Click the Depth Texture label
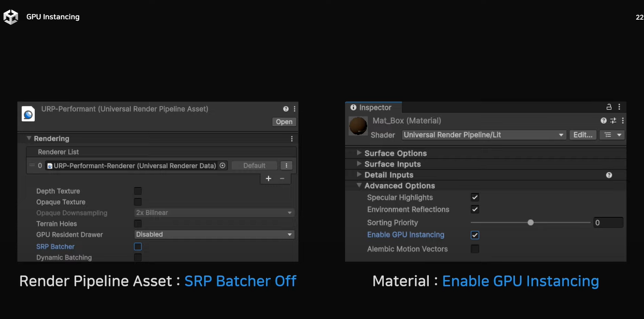The height and width of the screenshot is (319, 644). click(58, 191)
